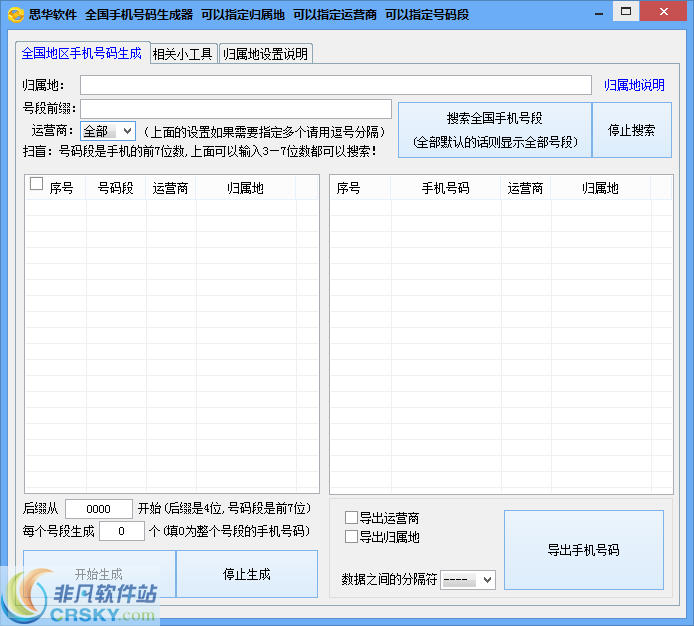
Task: Click the 搜索全国手机号段 button
Action: [495, 130]
